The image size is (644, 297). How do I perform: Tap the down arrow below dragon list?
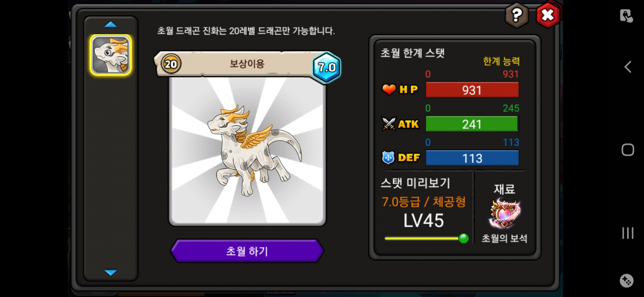click(111, 273)
